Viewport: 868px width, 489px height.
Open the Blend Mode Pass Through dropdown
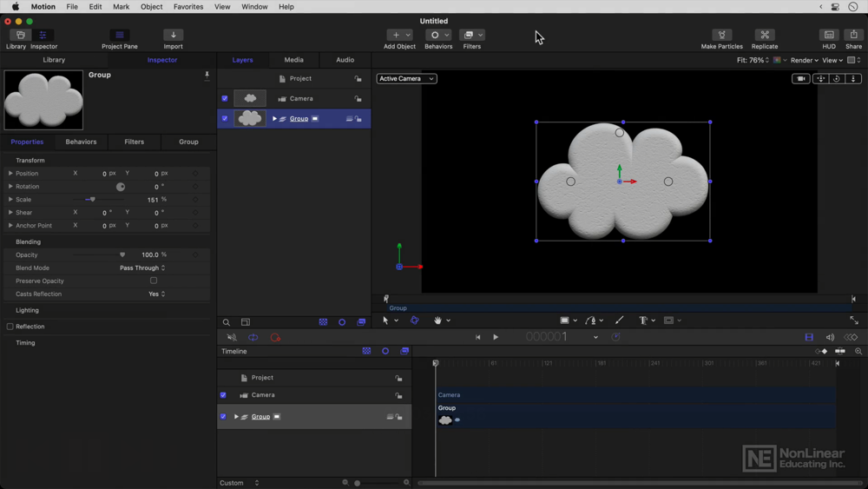point(142,268)
